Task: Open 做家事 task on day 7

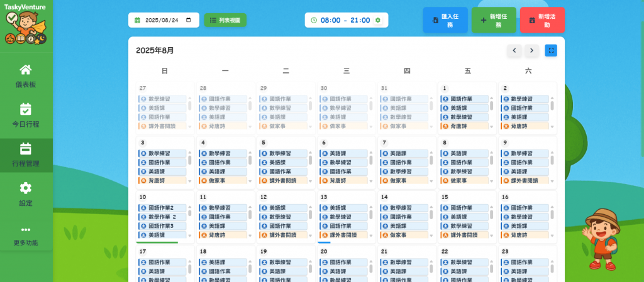Action: tap(404, 180)
